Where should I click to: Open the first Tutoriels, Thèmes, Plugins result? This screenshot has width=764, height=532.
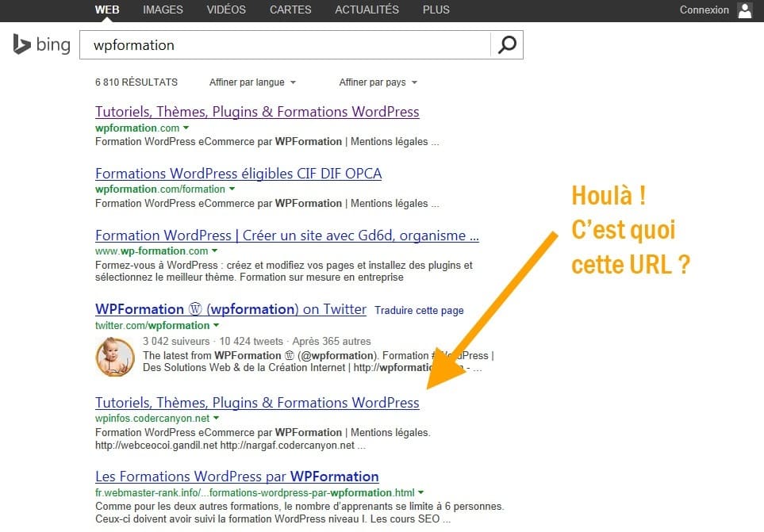[x=256, y=112]
